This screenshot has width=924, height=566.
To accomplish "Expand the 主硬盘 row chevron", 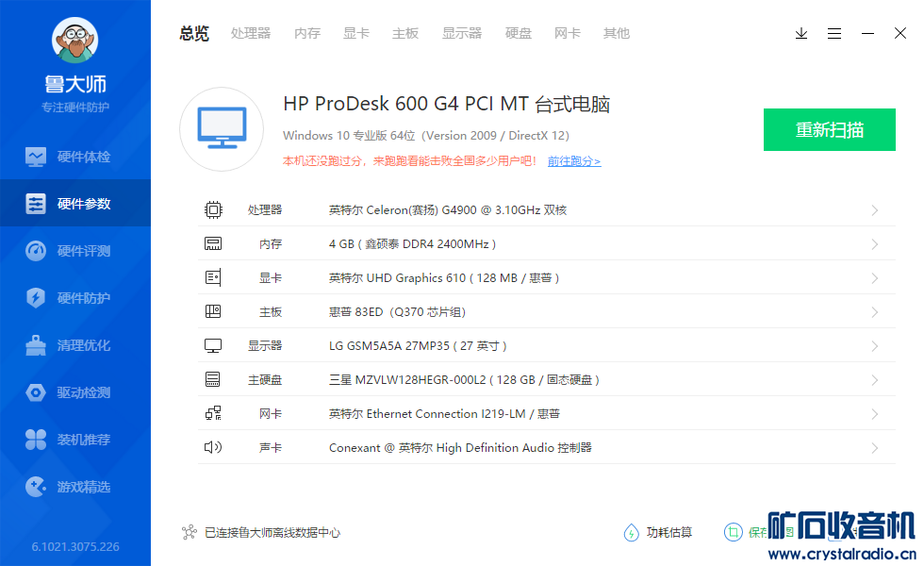I will pyautogui.click(x=875, y=379).
